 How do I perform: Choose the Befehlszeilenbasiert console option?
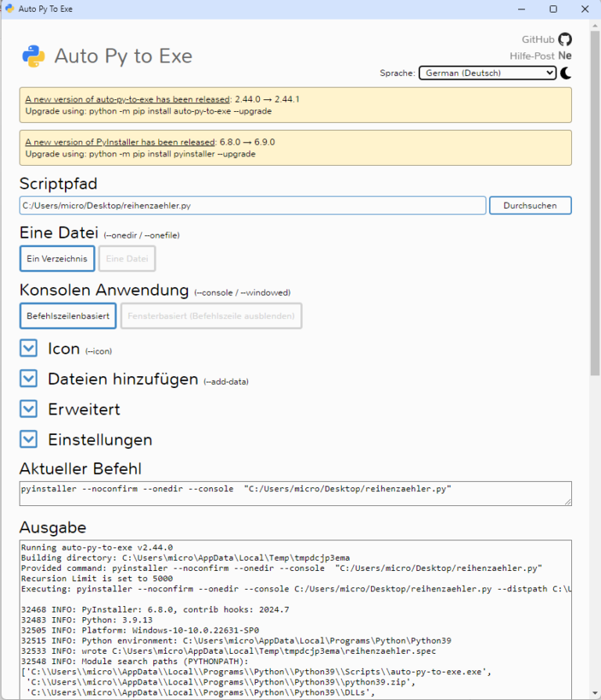pos(68,316)
